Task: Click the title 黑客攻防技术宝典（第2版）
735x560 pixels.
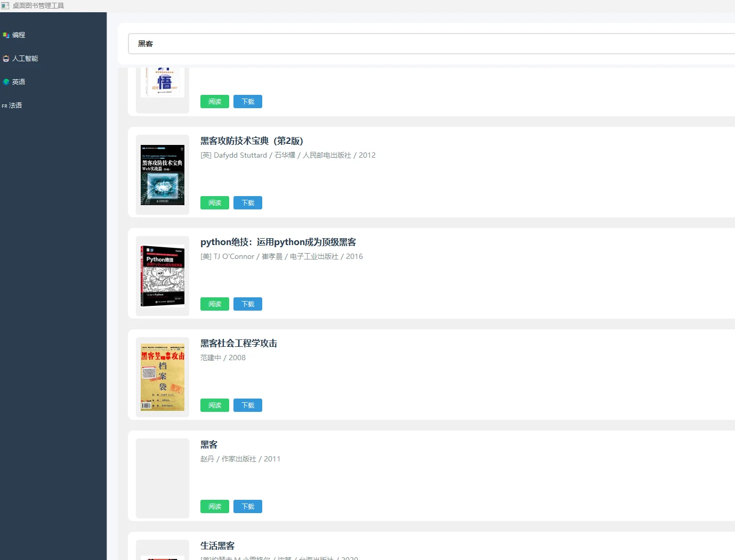Action: [252, 141]
